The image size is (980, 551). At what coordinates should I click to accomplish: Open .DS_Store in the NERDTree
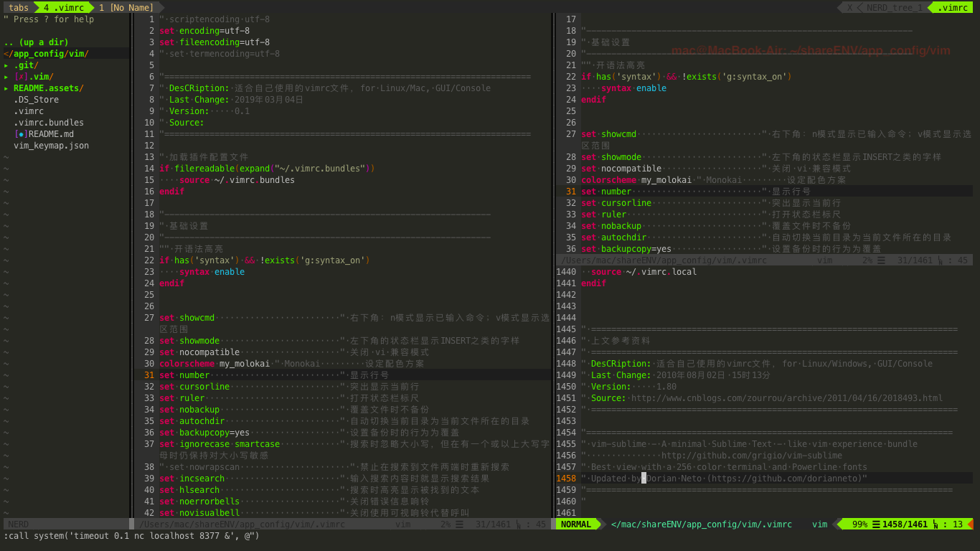pos(36,100)
